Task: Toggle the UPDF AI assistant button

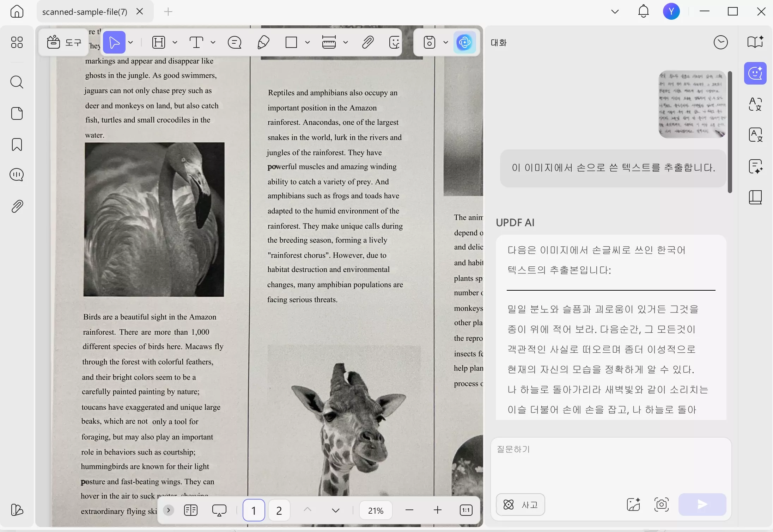Action: 464,42
